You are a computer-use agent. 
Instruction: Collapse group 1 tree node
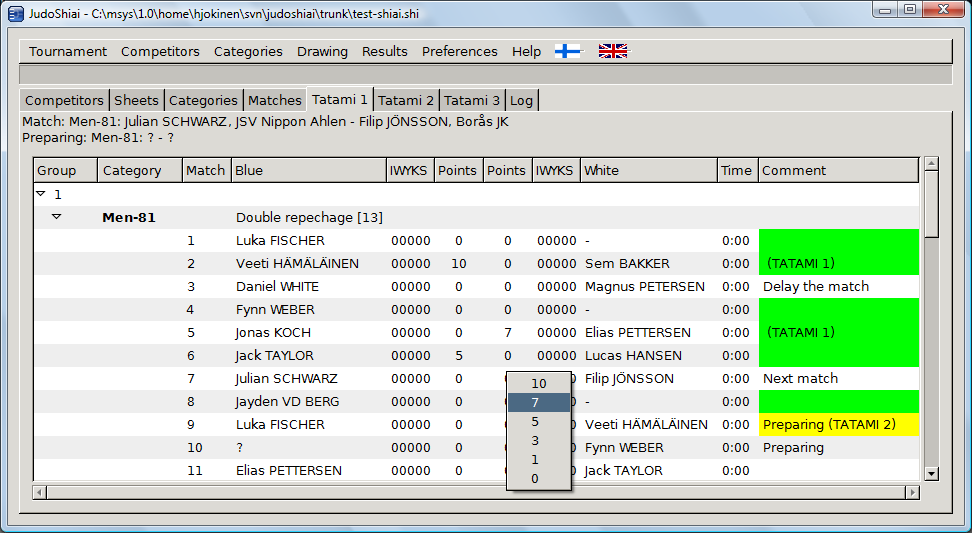(40, 194)
